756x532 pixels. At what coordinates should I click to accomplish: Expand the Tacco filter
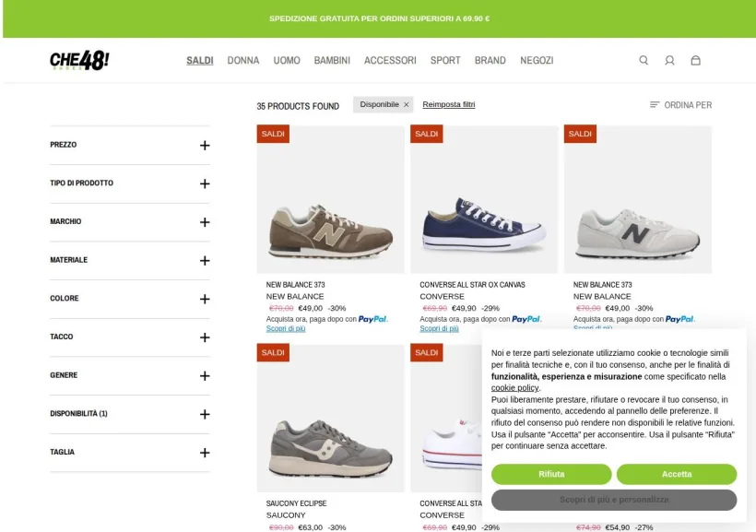point(130,337)
